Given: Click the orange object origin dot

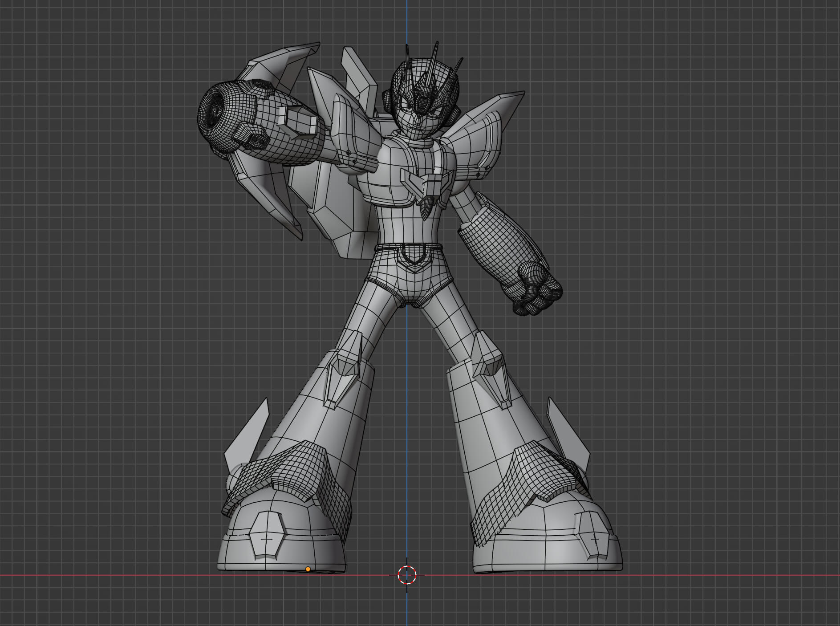Looking at the screenshot, I should click(x=308, y=569).
